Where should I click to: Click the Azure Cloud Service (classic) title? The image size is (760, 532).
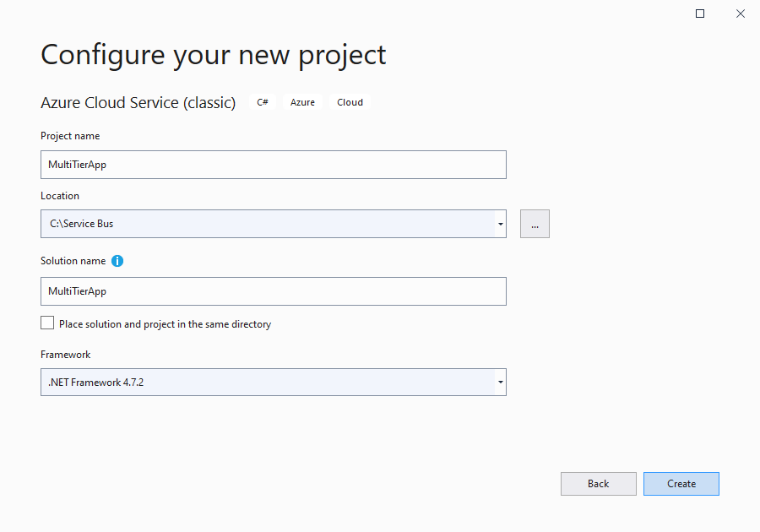(138, 103)
